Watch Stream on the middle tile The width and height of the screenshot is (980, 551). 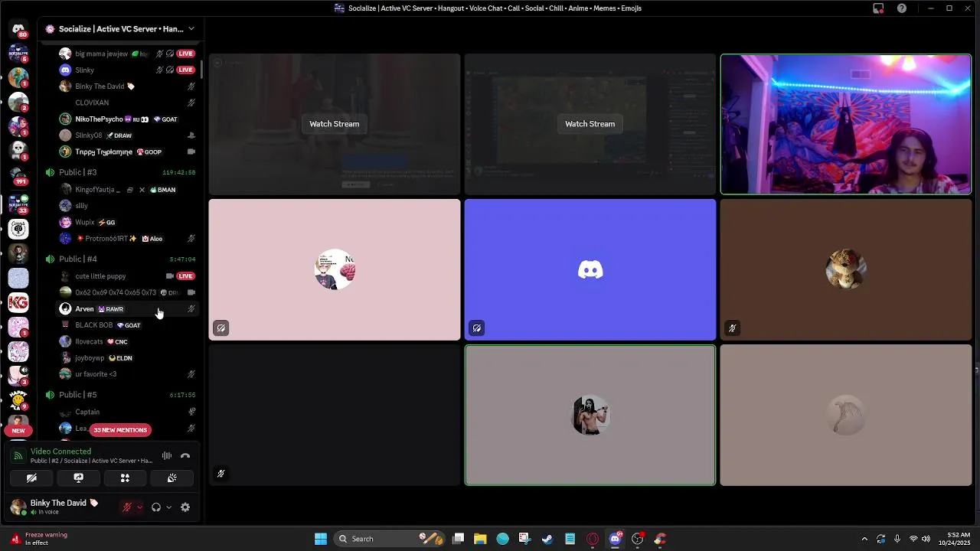tap(590, 124)
